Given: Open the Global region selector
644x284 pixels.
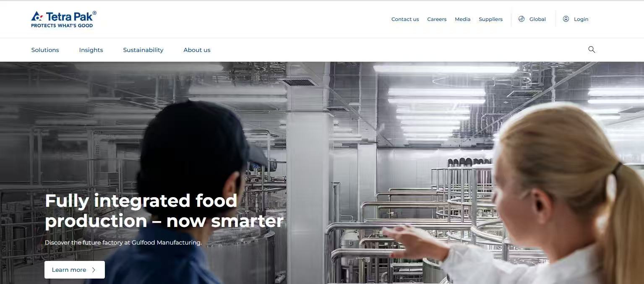Looking at the screenshot, I should (x=532, y=19).
